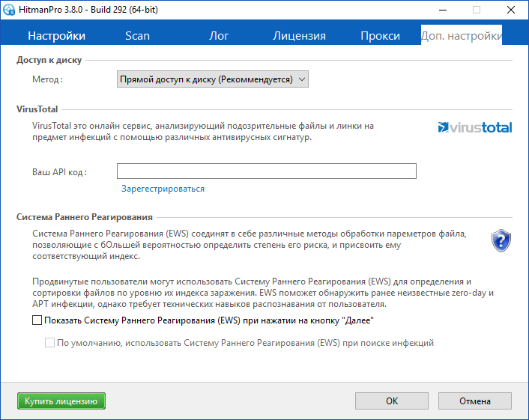Close the HitmanPro window

click(510, 10)
